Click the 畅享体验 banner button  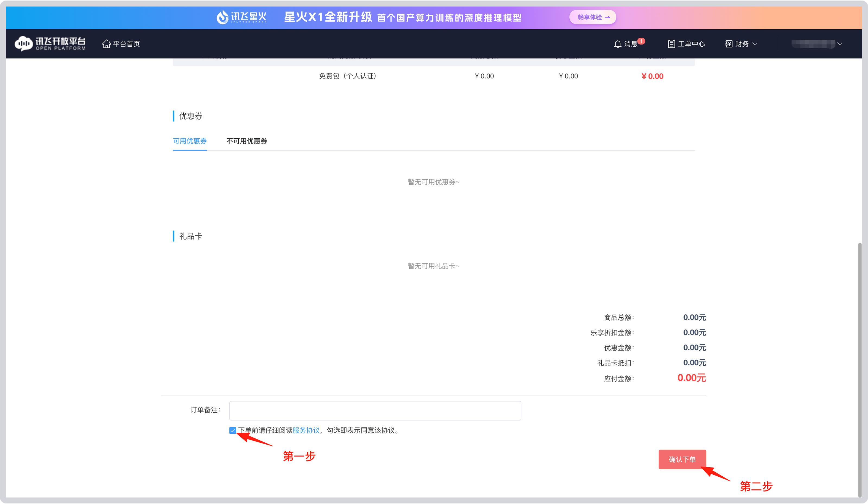[593, 17]
